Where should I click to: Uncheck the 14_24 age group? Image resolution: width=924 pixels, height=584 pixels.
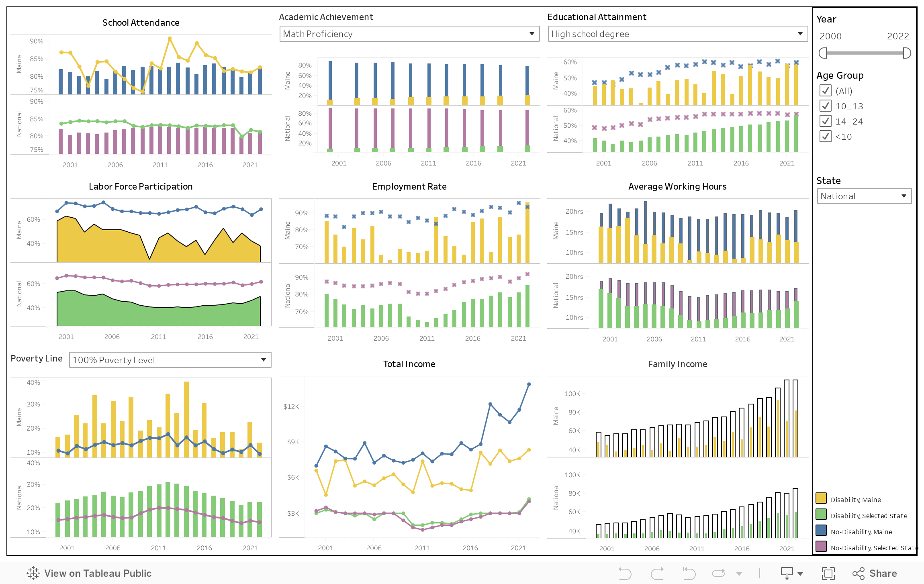826,121
